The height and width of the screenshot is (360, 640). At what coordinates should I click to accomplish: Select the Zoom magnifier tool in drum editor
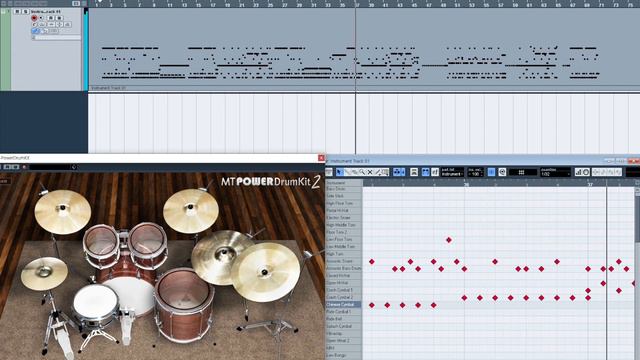pos(362,172)
